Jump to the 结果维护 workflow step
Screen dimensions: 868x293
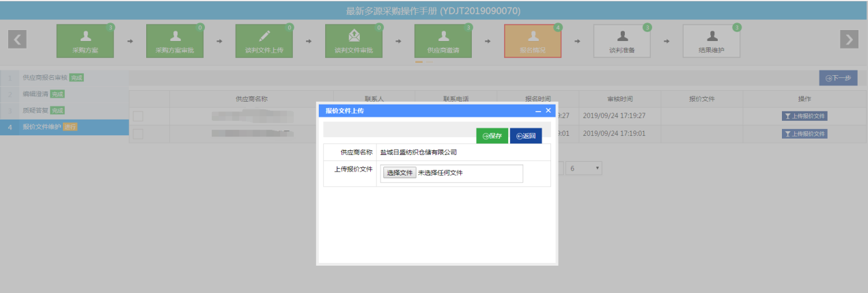712,41
